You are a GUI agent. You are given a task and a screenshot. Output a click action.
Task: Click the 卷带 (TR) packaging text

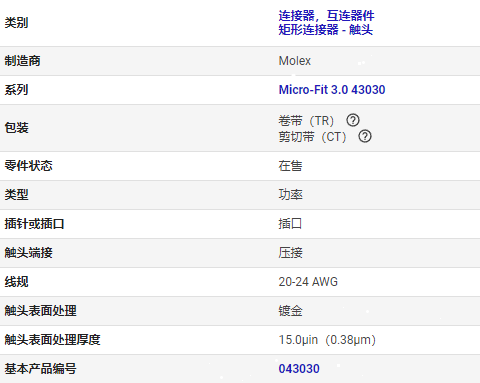click(x=306, y=121)
